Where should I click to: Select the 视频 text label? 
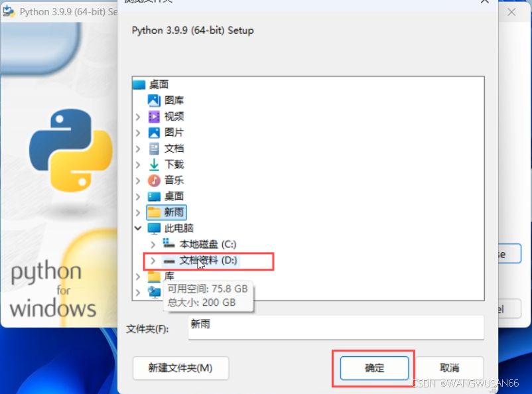[174, 117]
